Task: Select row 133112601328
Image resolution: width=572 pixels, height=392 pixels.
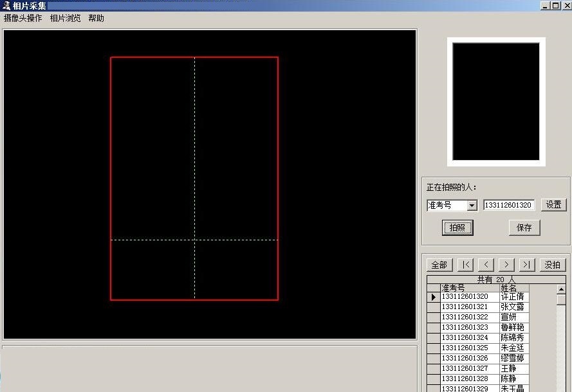Action: pyautogui.click(x=478, y=379)
